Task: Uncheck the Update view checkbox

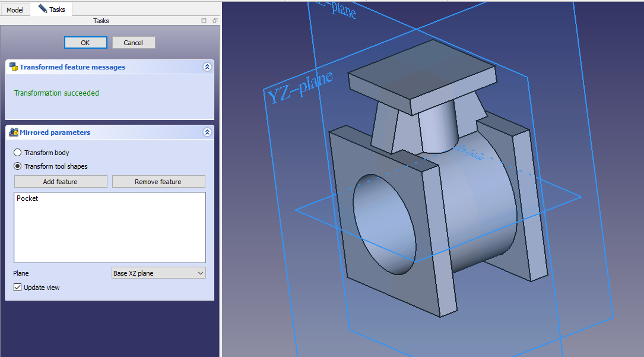Action: [x=18, y=288]
